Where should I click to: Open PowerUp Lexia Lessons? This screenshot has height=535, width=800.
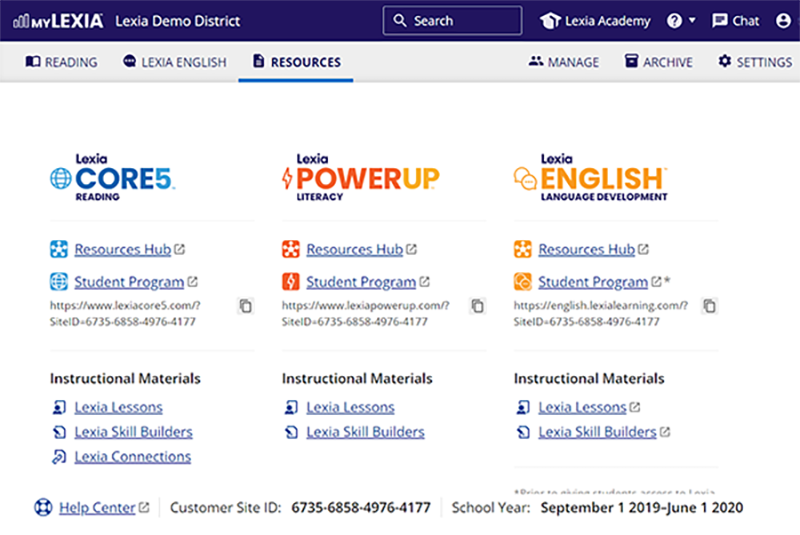point(351,407)
